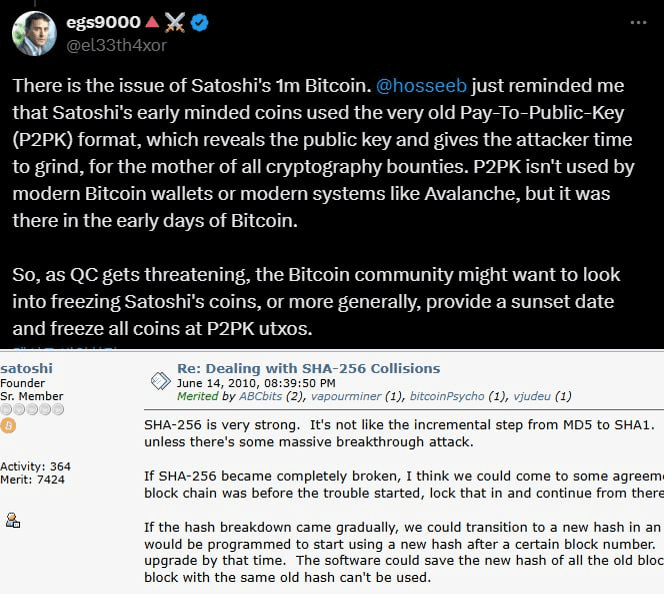Viewport: 664px width, 594px height.
Task: Open bitcoinPsycho user profile link
Action: [x=446, y=396]
